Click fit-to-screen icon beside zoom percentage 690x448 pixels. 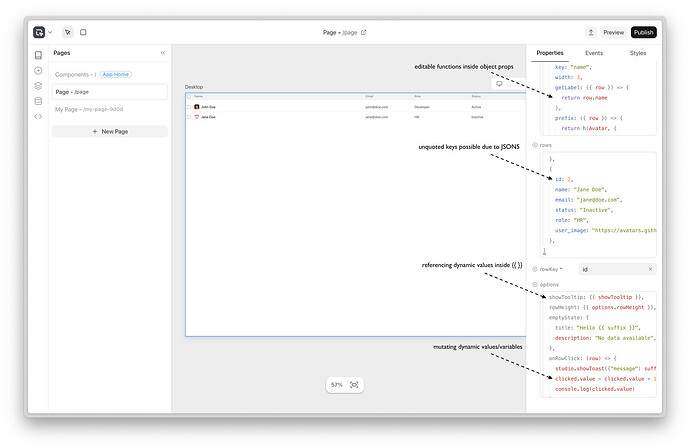pos(354,385)
